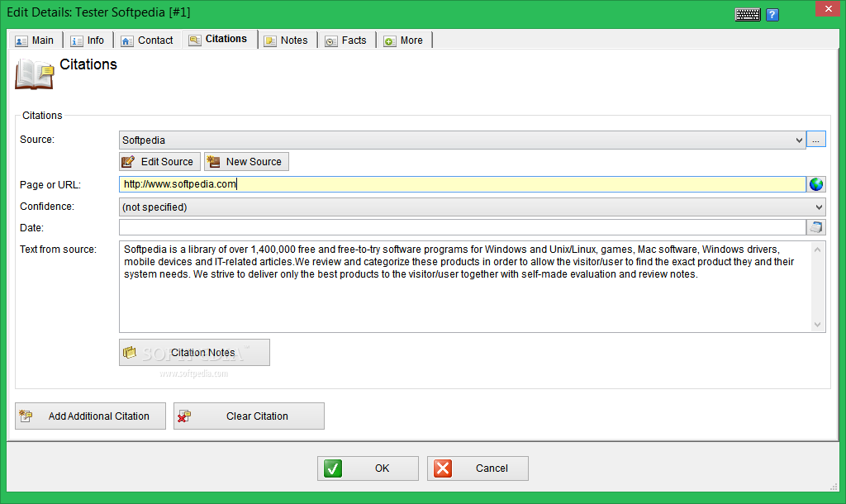Click the New Source book icon
846x504 pixels.
pyautogui.click(x=214, y=161)
